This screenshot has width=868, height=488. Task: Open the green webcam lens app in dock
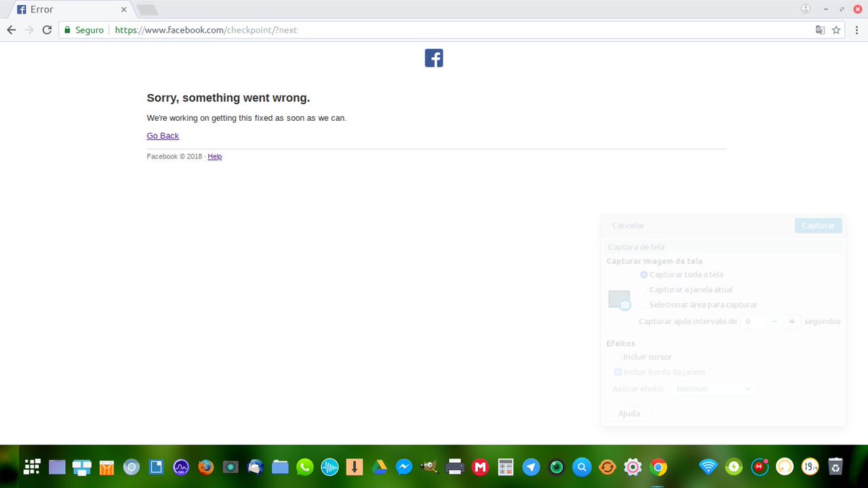tap(556, 467)
